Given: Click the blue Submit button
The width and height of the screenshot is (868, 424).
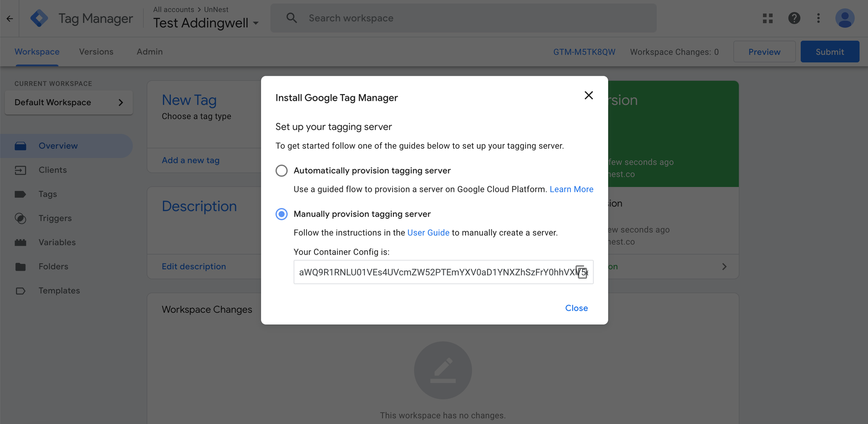Looking at the screenshot, I should (x=830, y=52).
